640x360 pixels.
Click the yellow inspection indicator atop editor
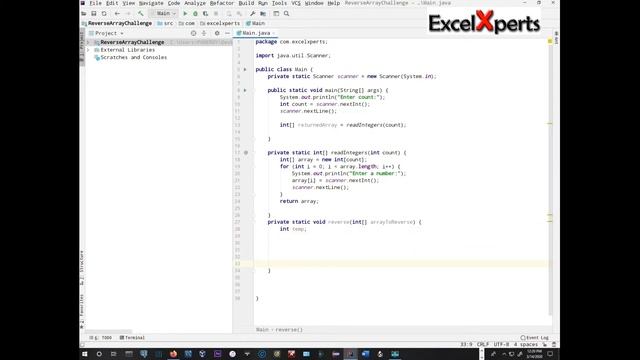click(x=550, y=41)
